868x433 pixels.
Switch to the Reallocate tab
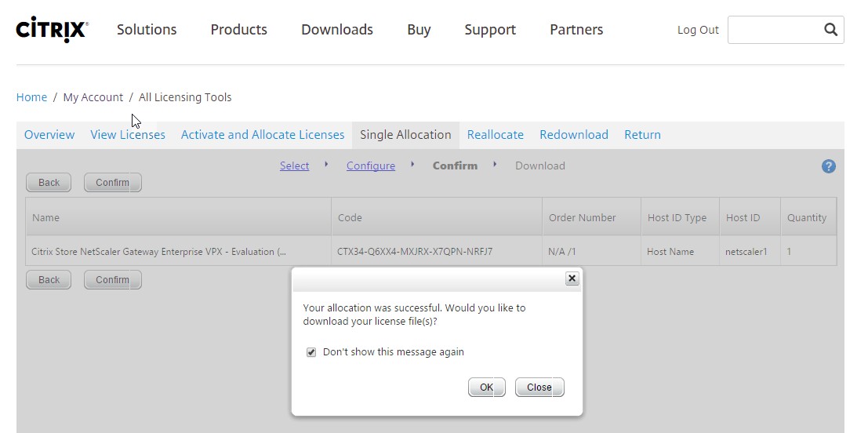[495, 135]
